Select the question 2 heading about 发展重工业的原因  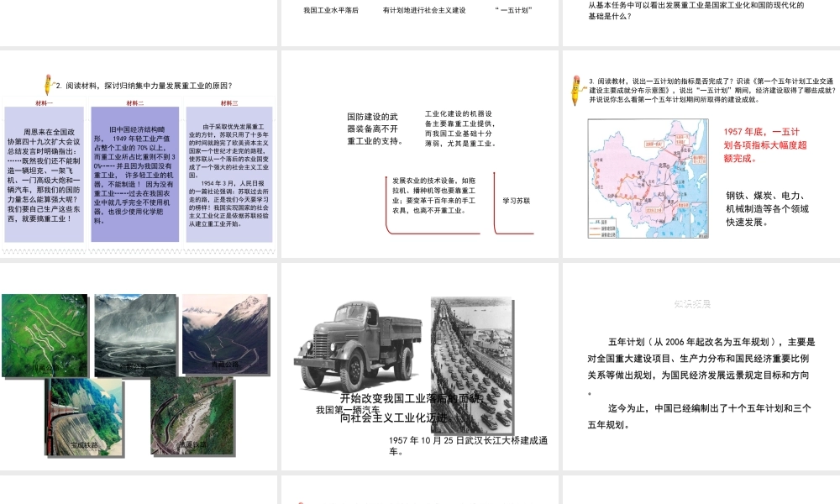pyautogui.click(x=144, y=86)
